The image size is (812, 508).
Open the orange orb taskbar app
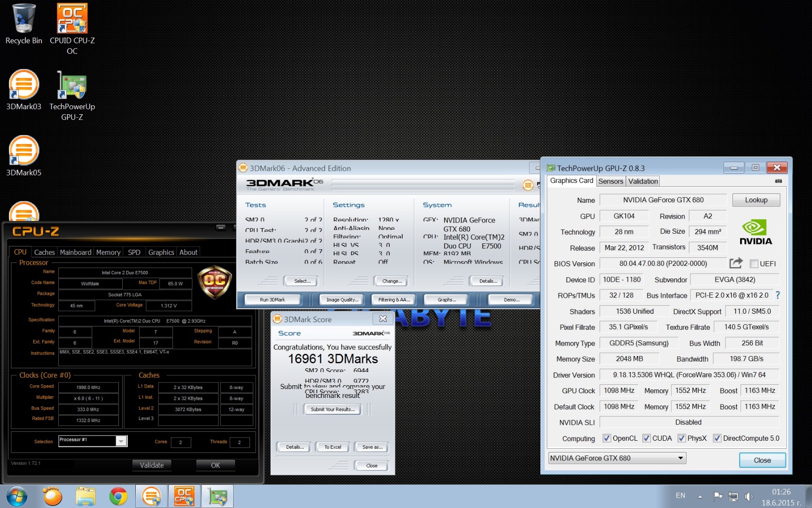tap(52, 496)
